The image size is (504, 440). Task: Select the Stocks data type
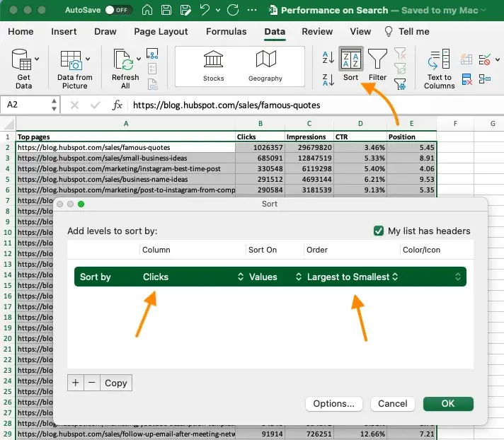[x=213, y=66]
